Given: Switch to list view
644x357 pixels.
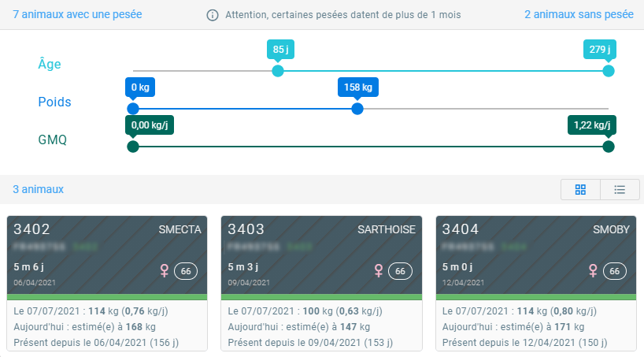Looking at the screenshot, I should pyautogui.click(x=620, y=190).
